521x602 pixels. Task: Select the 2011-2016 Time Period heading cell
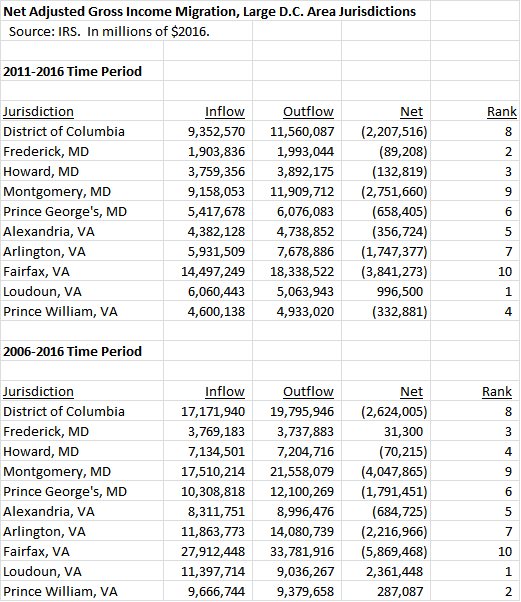pos(73,71)
